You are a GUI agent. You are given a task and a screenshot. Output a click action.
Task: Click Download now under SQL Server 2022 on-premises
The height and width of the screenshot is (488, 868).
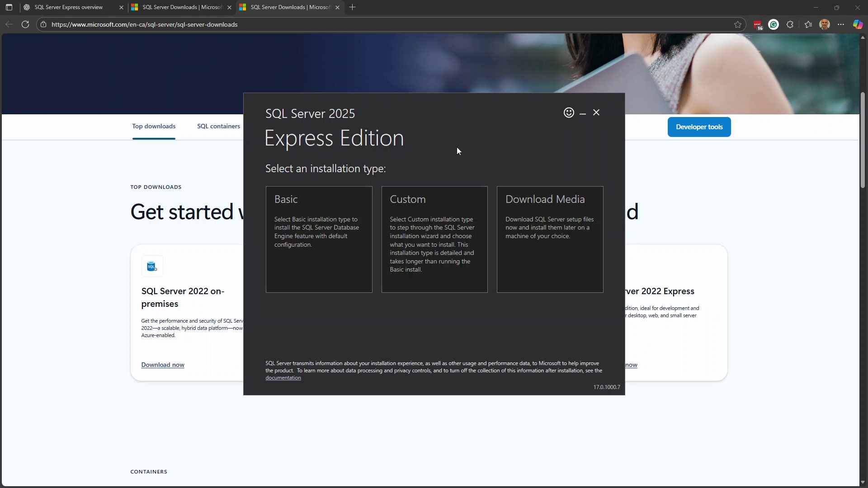point(163,365)
